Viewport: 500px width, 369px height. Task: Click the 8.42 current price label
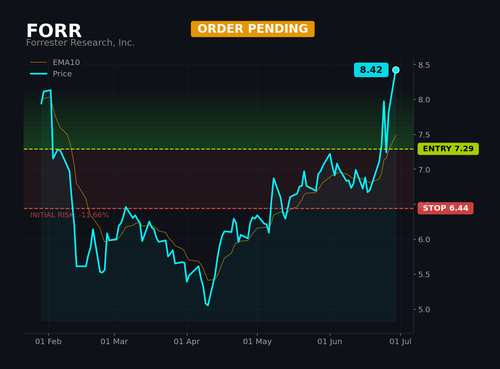coord(371,70)
